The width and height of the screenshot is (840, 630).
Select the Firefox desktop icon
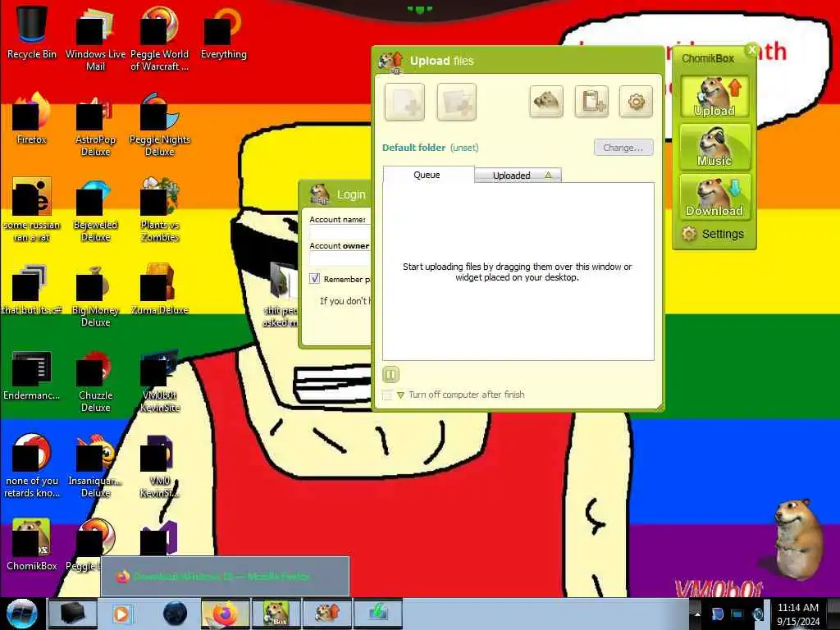(32, 118)
